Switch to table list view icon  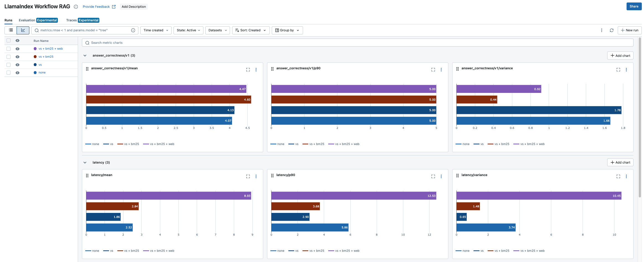coord(11,30)
